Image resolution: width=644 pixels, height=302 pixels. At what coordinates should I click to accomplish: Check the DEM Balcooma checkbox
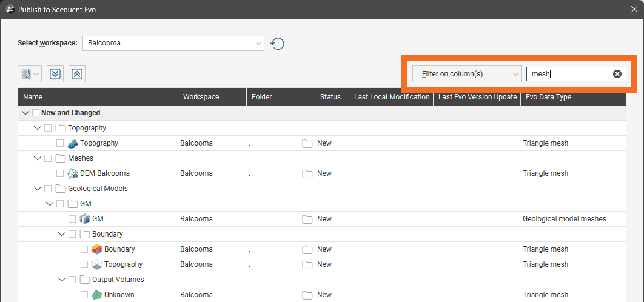pyautogui.click(x=60, y=173)
